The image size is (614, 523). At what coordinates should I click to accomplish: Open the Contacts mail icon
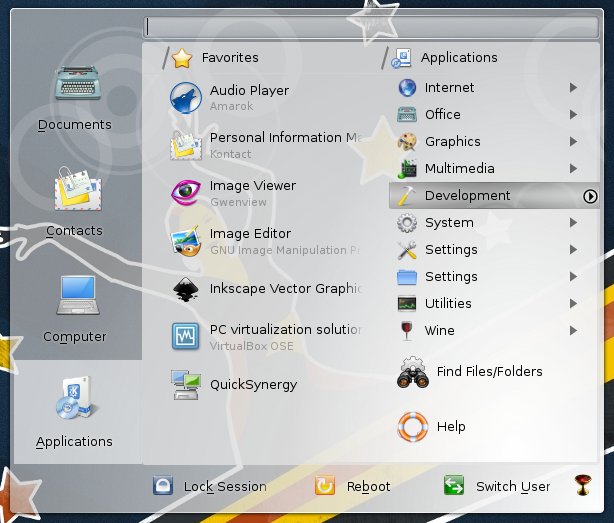coord(78,189)
